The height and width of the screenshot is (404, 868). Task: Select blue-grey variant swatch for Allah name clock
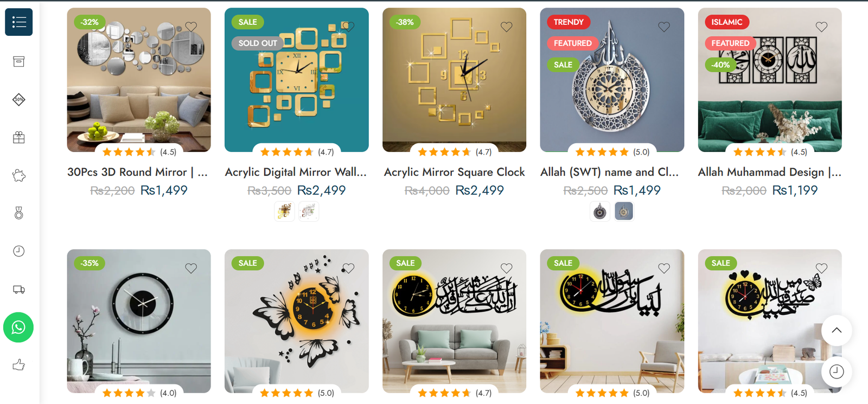pyautogui.click(x=624, y=211)
